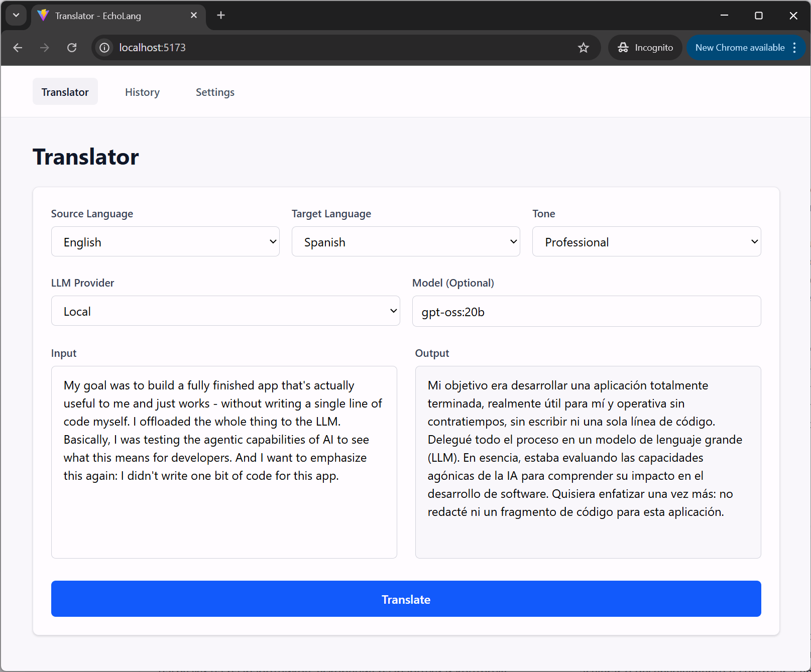The height and width of the screenshot is (672, 811).
Task: Close the Translator - EchoLang tab
Action: 194,16
